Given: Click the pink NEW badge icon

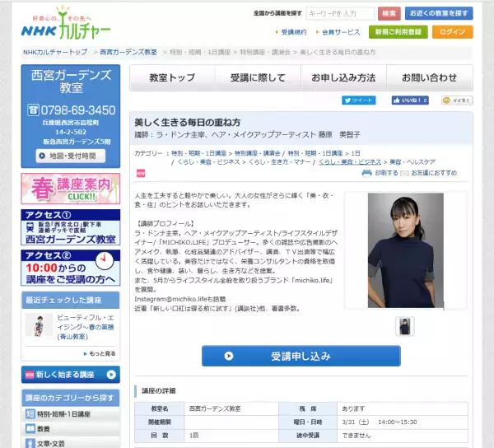Looking at the screenshot, I should (x=141, y=173).
